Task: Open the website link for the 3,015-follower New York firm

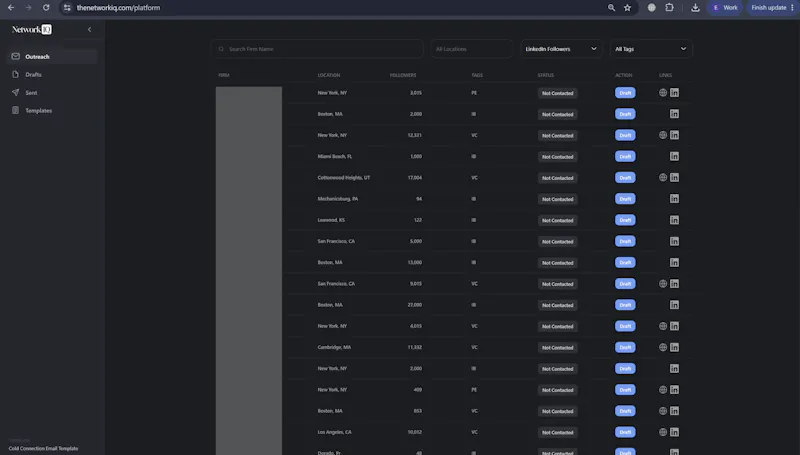Action: [663, 93]
